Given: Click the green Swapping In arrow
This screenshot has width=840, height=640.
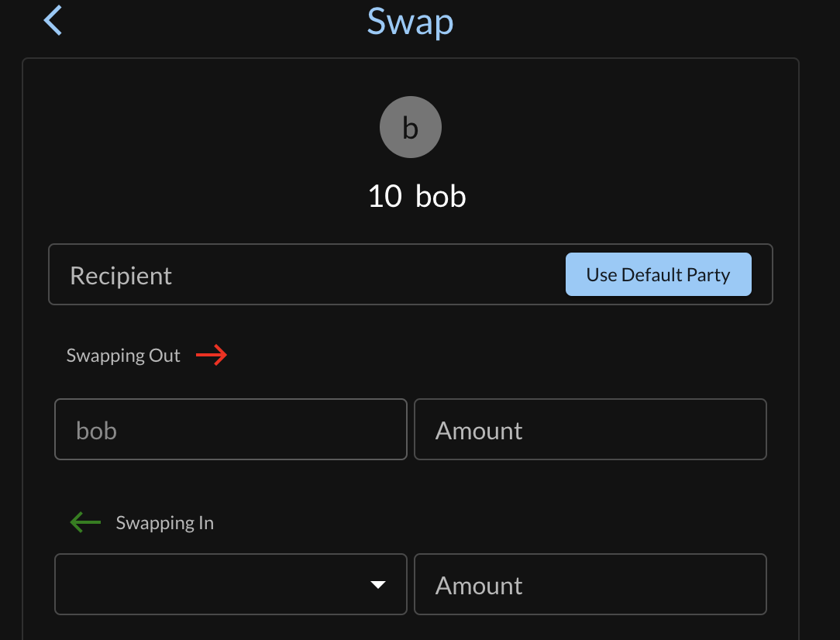Looking at the screenshot, I should coord(85,523).
